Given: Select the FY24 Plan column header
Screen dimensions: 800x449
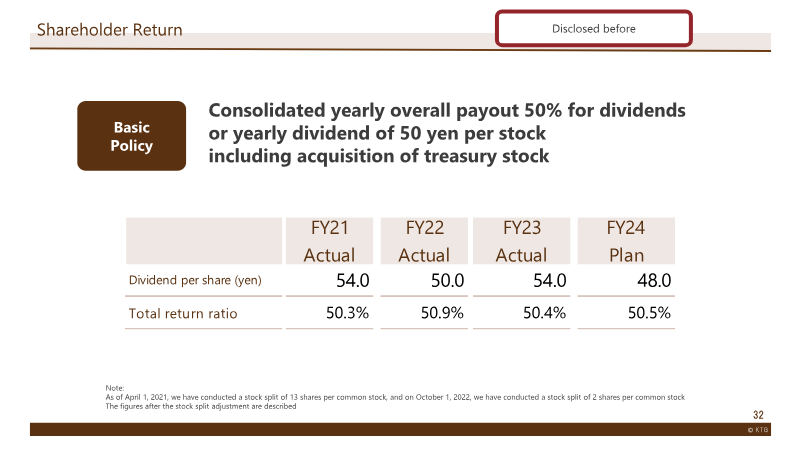Looking at the screenshot, I should 626,241.
